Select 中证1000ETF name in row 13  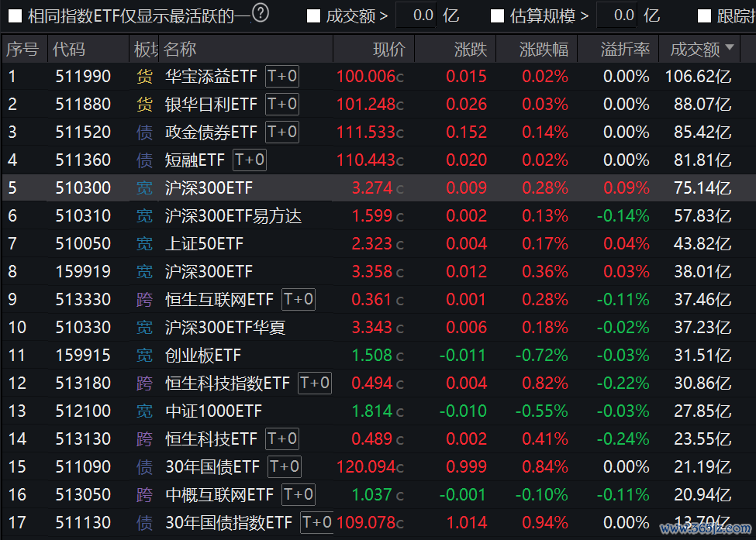tap(213, 412)
